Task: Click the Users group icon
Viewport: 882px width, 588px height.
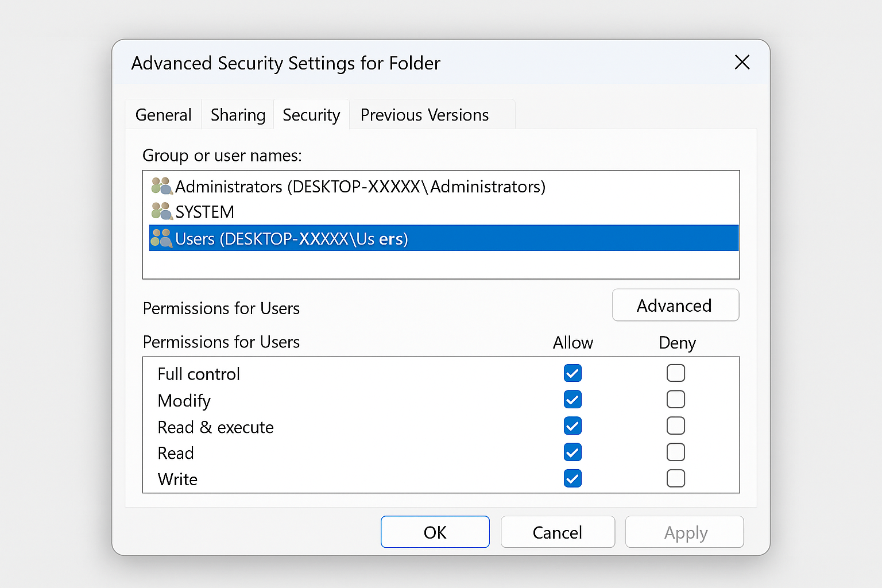Action: [x=162, y=238]
